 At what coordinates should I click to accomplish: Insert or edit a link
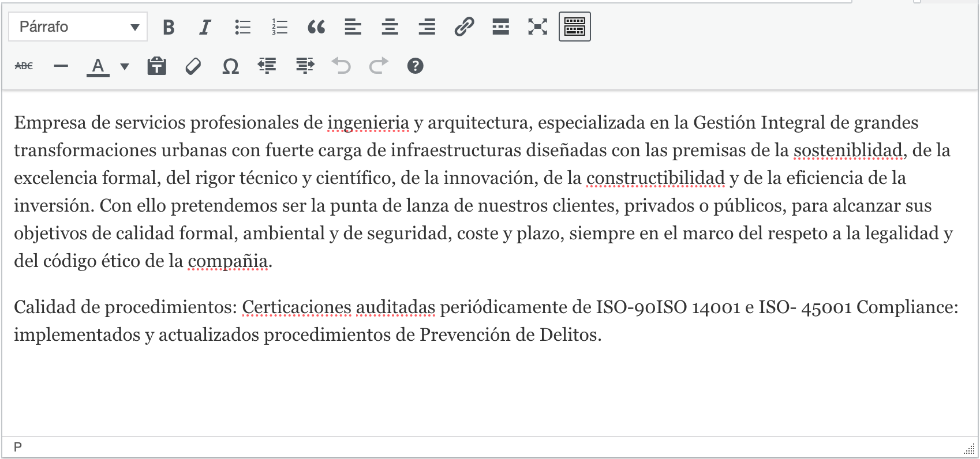tap(464, 27)
